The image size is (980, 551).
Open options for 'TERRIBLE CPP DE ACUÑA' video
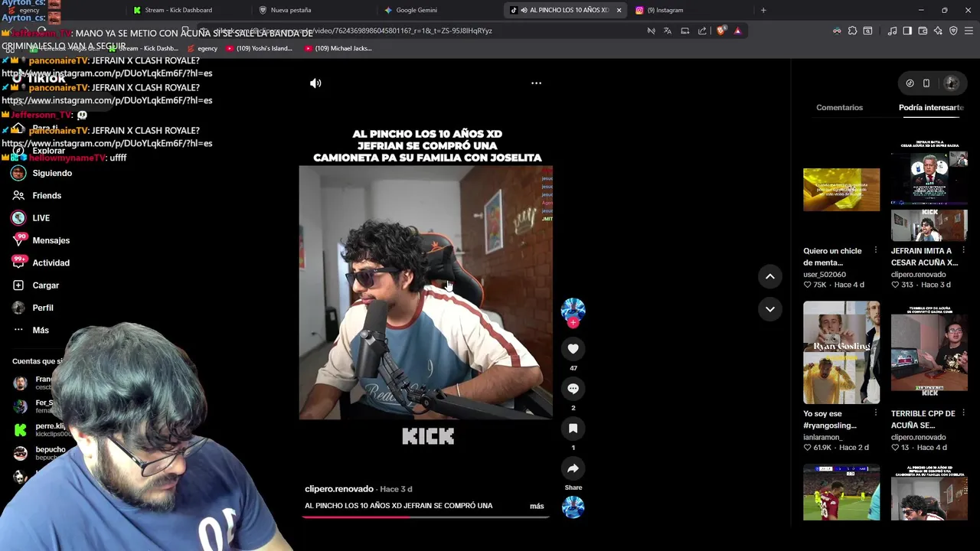(x=963, y=413)
